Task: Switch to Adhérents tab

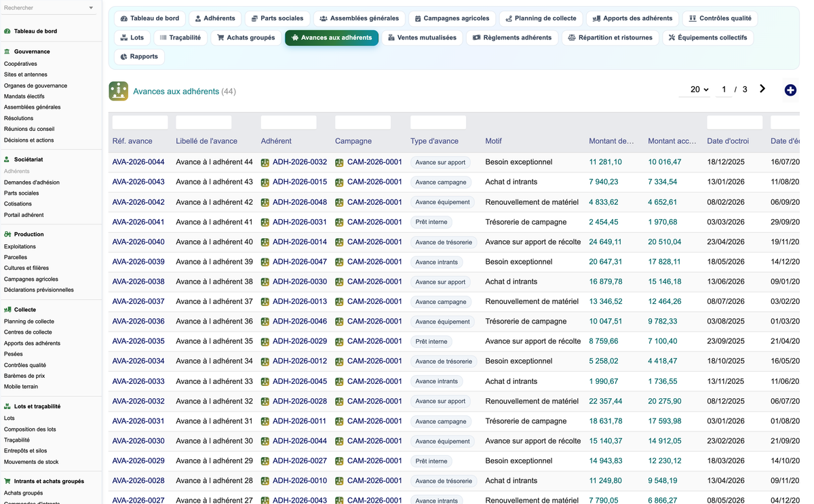Action: [214, 18]
